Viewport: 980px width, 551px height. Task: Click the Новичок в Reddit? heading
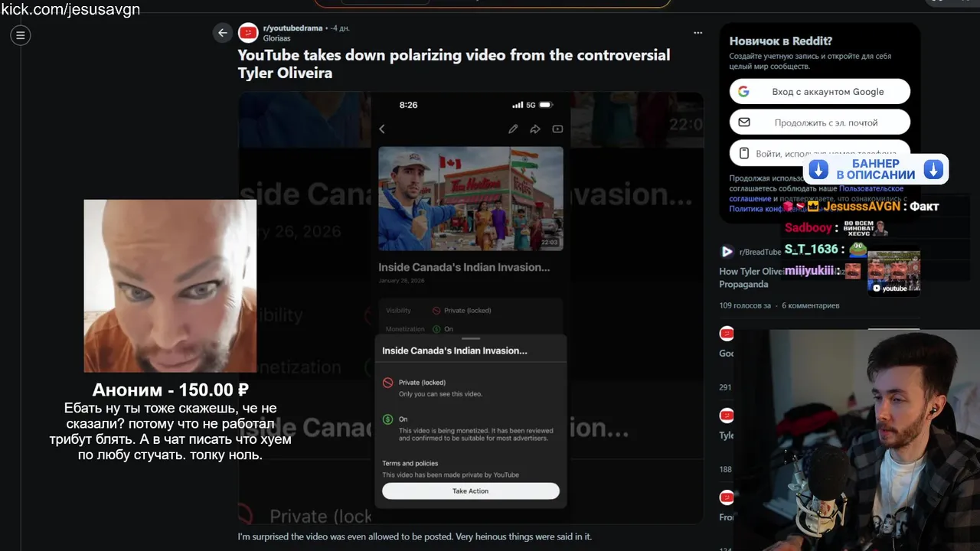[x=780, y=41]
